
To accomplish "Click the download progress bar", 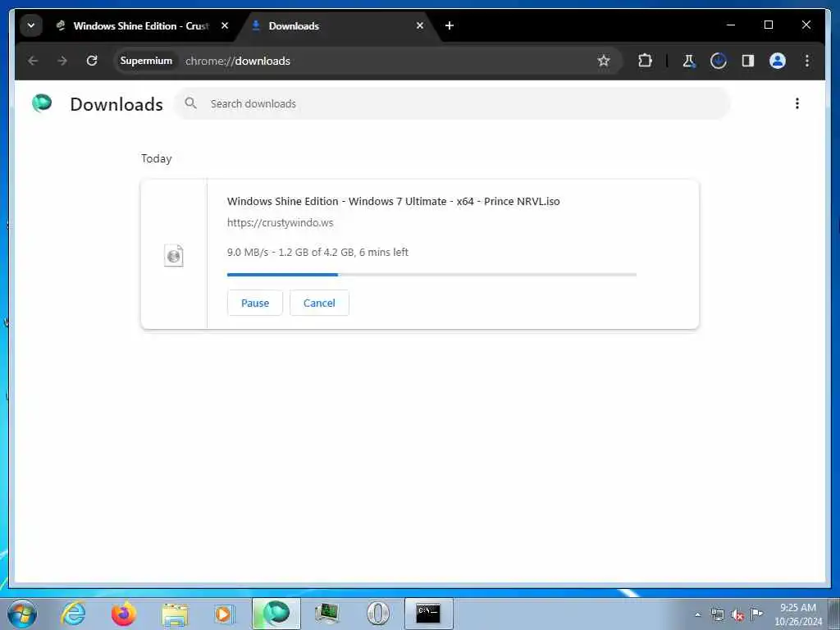I will [431, 275].
